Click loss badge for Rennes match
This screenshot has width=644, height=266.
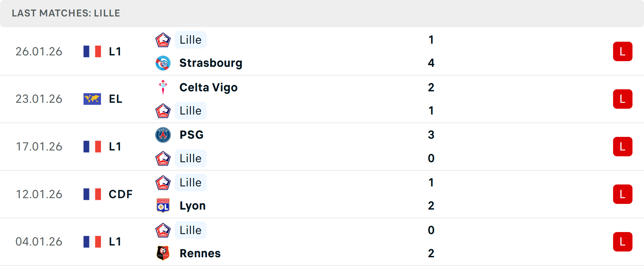coord(623,242)
